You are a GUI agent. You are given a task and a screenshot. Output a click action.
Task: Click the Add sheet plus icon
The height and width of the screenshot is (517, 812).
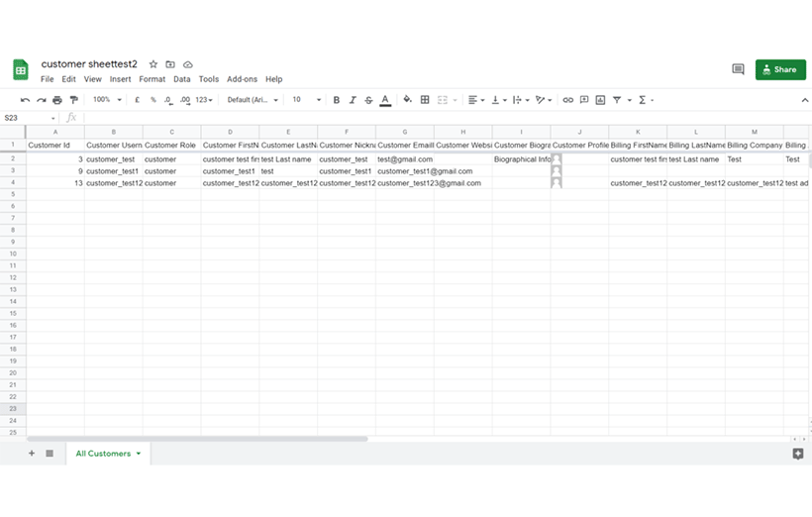32,454
